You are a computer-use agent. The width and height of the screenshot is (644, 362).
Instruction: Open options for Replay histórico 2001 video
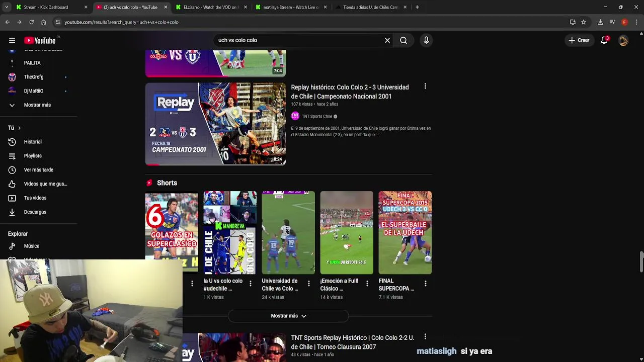click(425, 86)
